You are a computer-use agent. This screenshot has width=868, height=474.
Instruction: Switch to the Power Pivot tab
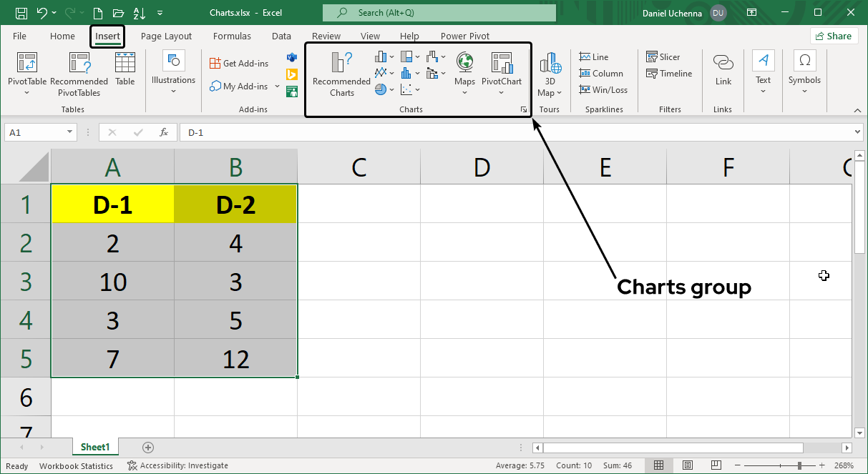464,36
